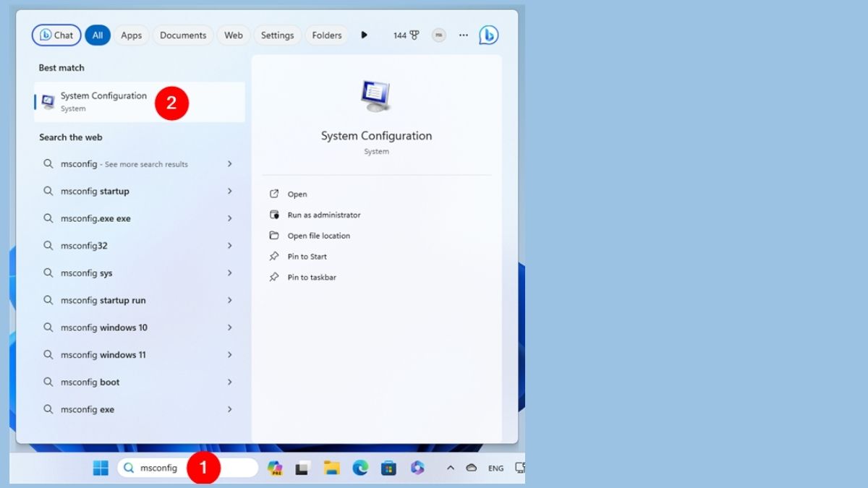Expand the msconfig startup search suggestion
This screenshot has height=488, width=868.
click(229, 191)
